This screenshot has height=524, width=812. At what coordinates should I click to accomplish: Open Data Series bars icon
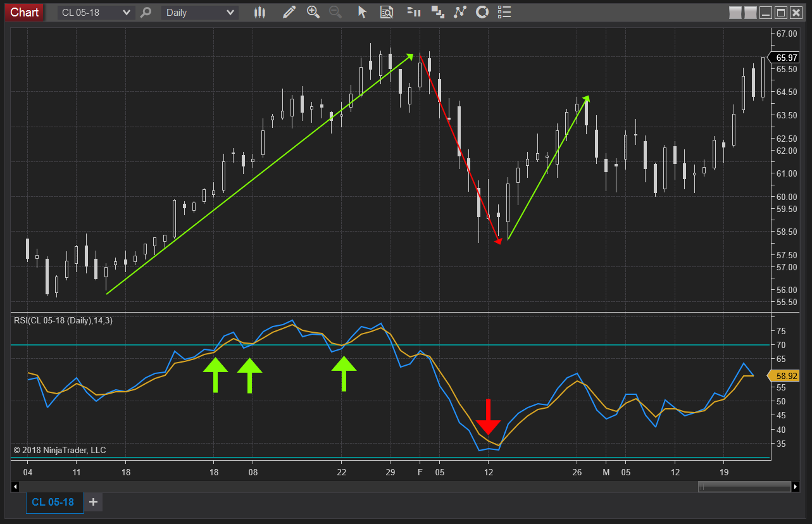click(x=414, y=12)
